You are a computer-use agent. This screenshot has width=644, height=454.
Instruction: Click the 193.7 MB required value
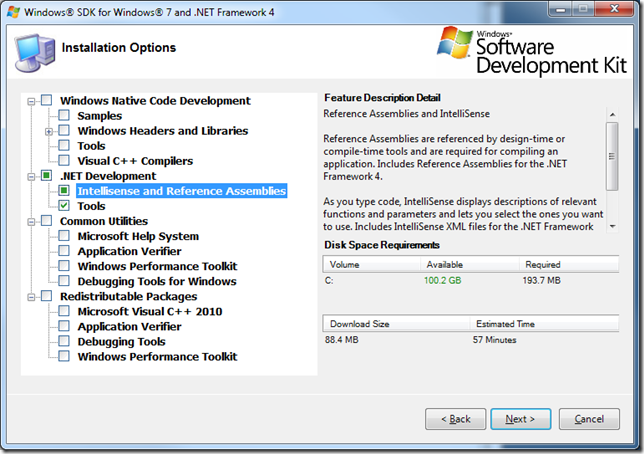point(541,280)
